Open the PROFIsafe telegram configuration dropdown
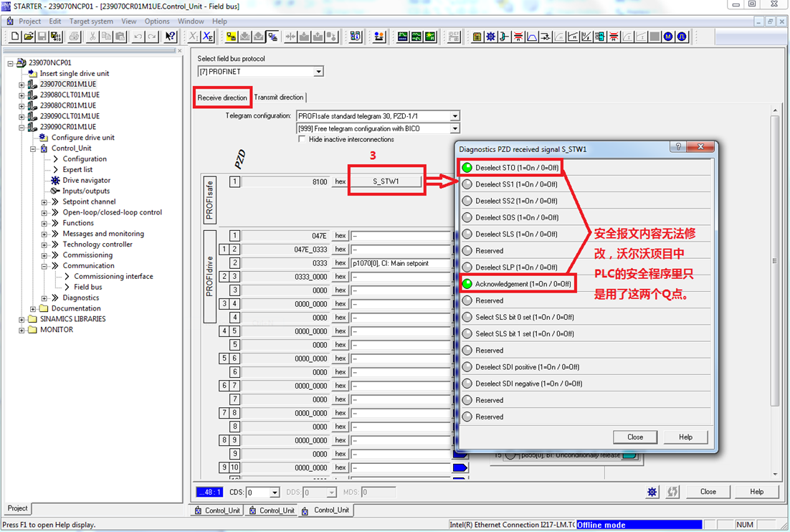The width and height of the screenshot is (790, 532). [x=455, y=116]
